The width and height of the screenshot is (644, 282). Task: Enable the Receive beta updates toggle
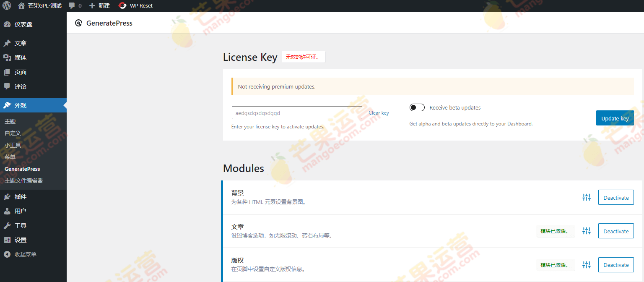coord(417,107)
